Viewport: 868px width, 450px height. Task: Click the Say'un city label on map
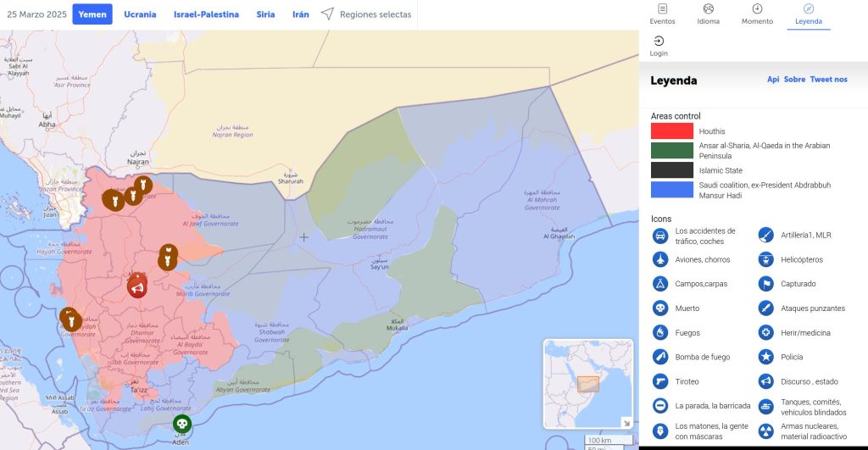point(379,264)
